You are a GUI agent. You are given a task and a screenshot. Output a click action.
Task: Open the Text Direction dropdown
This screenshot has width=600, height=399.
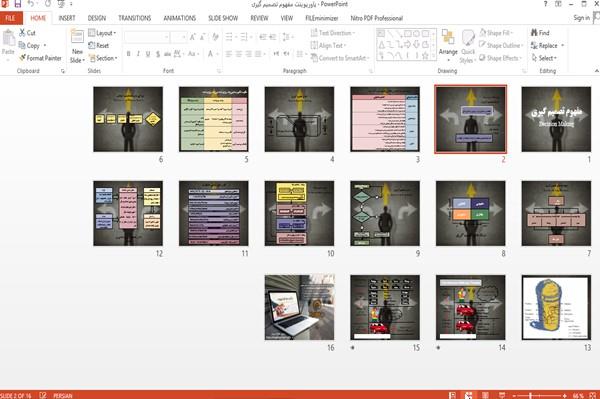point(333,33)
